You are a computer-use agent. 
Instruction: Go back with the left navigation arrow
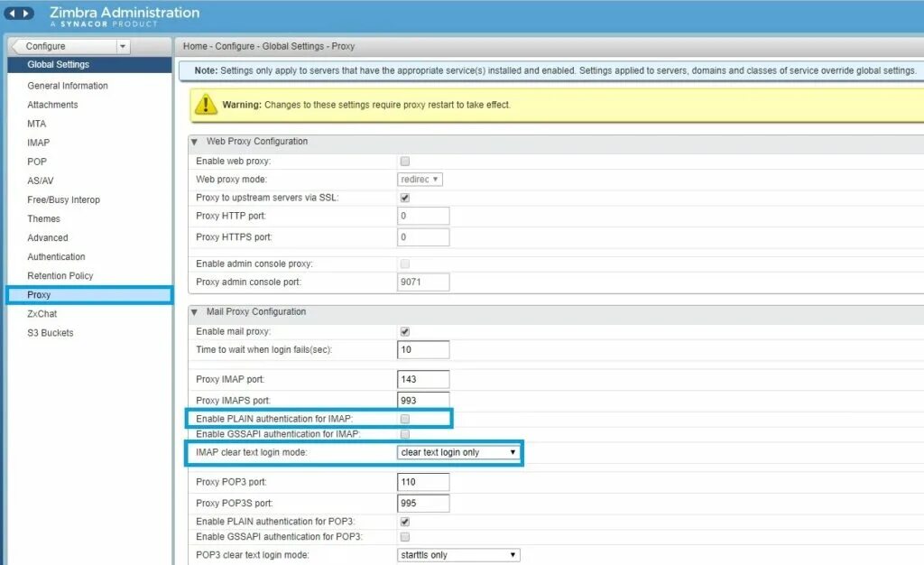[x=13, y=13]
